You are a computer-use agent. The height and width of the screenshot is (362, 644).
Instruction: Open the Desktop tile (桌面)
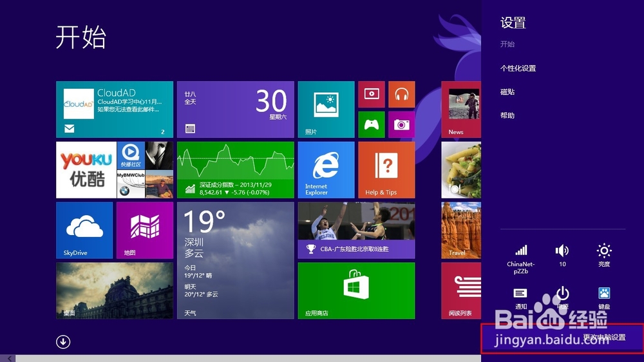coord(115,291)
